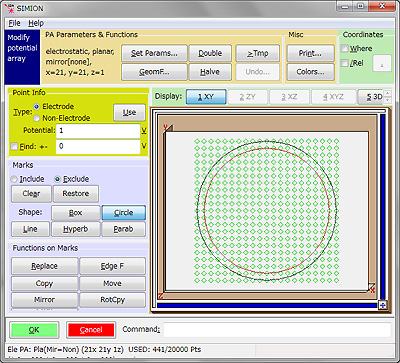
Task: Open the GeomF... dialog
Action: tap(154, 72)
